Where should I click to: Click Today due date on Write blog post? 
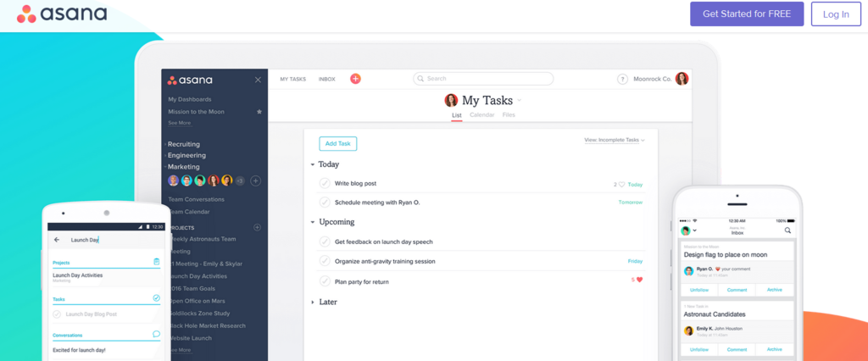pyautogui.click(x=636, y=185)
